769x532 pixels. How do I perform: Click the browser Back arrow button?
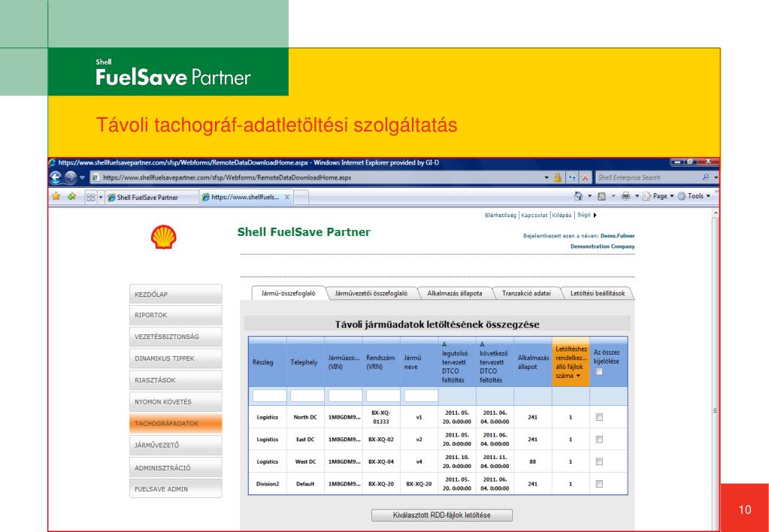click(x=56, y=177)
